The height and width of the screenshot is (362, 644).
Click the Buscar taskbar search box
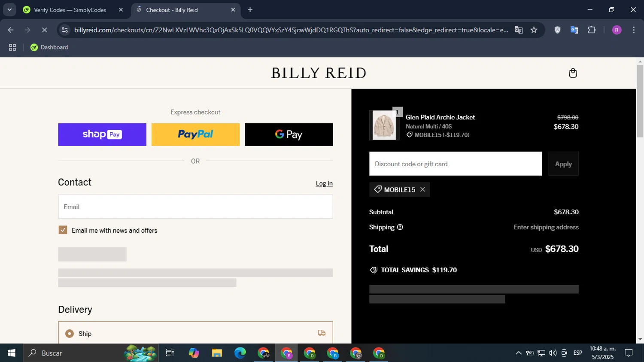tap(90, 353)
